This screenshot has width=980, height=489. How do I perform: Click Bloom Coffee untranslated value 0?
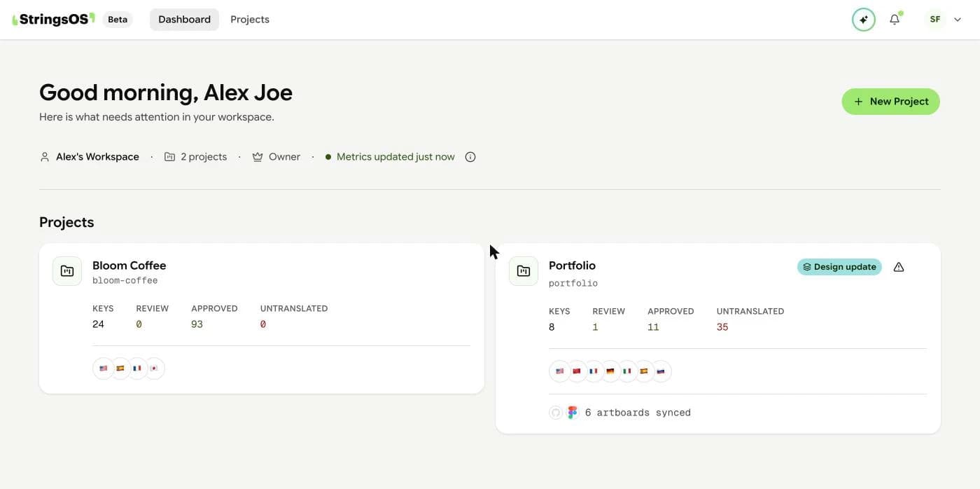pos(263,324)
